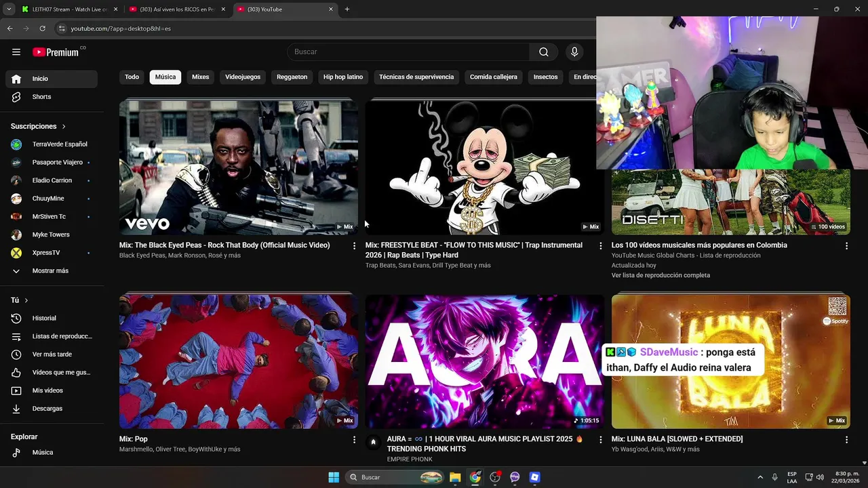Click the search magnifier button
This screenshot has height=488, width=868.
click(x=544, y=52)
